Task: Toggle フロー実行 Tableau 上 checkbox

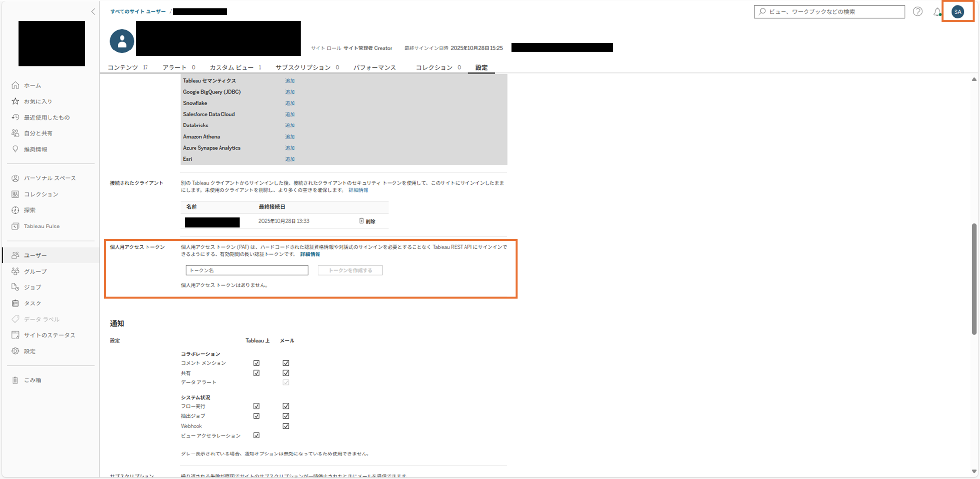Action: coord(256,406)
